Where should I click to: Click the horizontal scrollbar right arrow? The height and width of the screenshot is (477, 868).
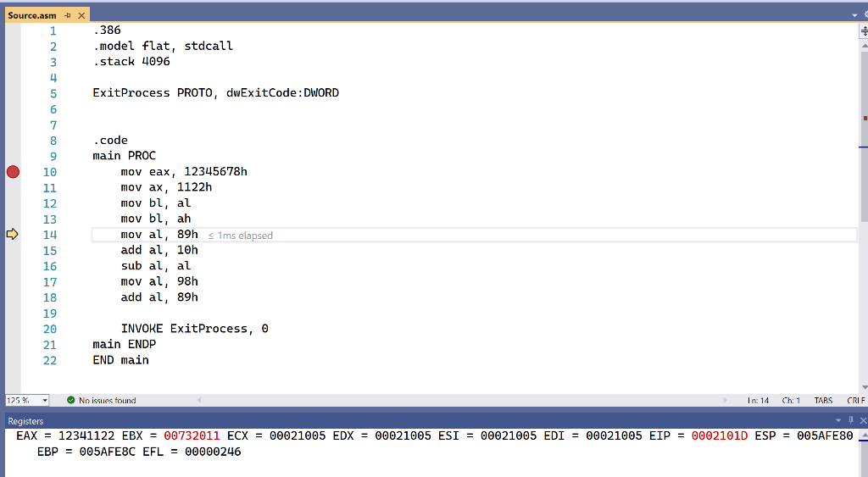click(726, 400)
